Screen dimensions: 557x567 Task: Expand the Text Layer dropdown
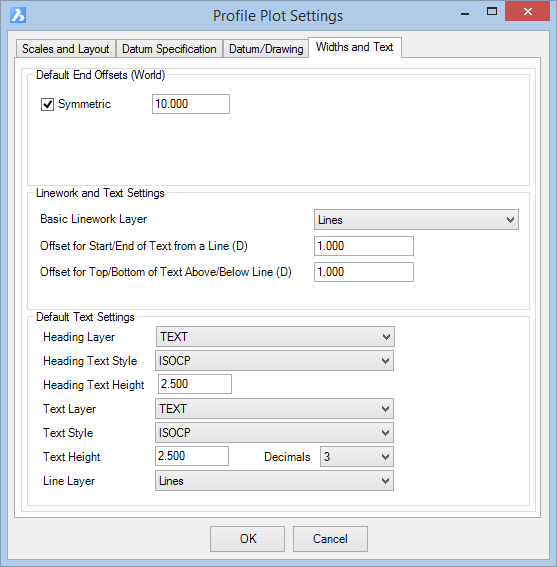pyautogui.click(x=274, y=409)
